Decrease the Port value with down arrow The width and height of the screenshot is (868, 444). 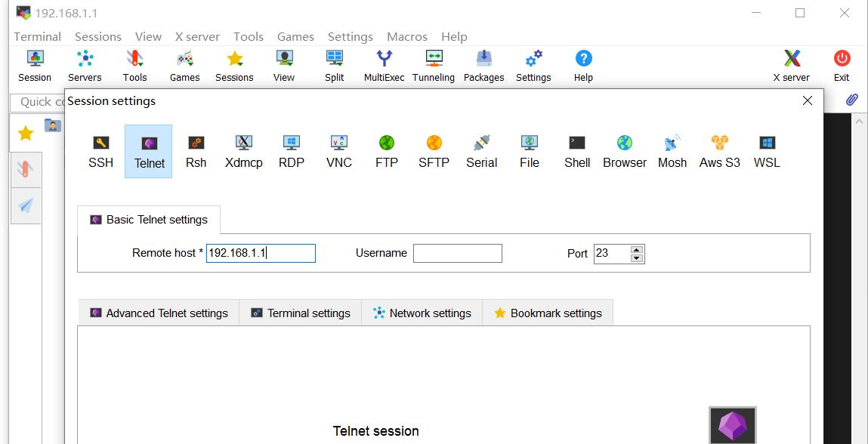point(637,258)
